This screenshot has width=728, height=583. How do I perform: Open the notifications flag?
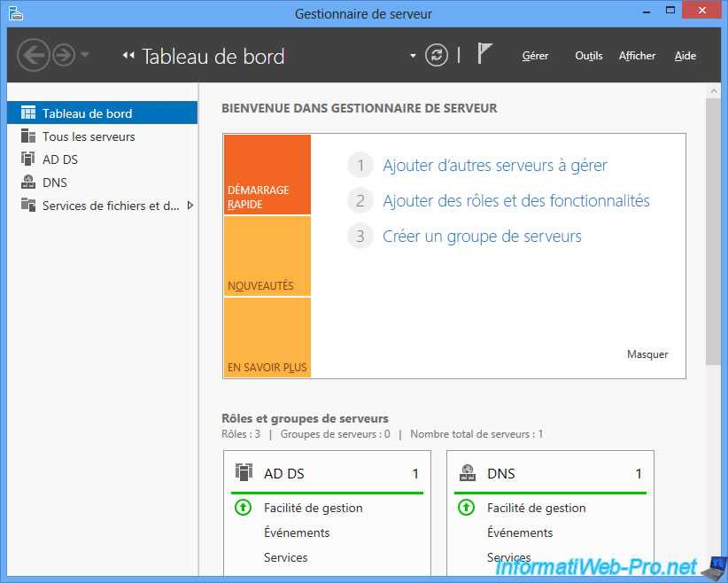coord(484,53)
